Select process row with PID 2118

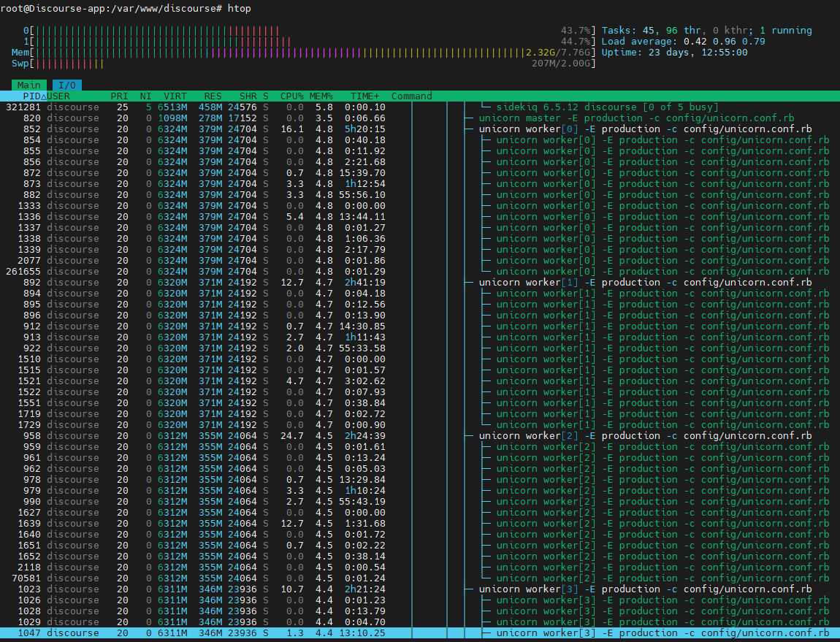pyautogui.click(x=420, y=567)
